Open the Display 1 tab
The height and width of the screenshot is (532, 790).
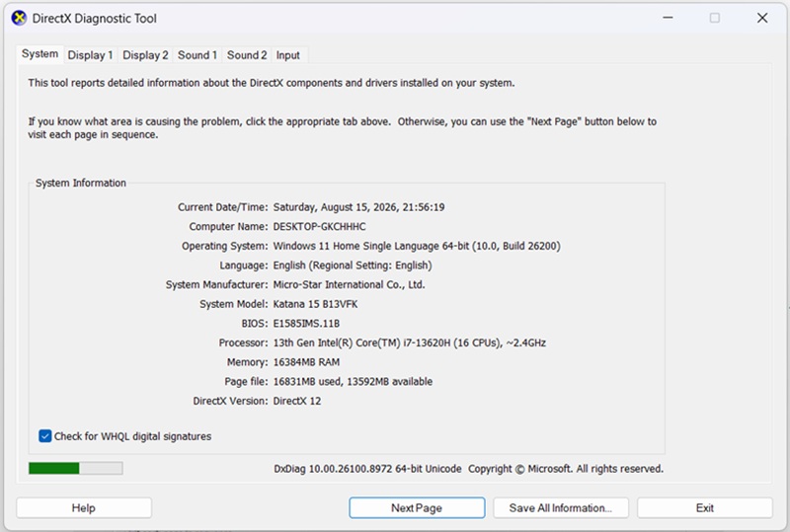pos(90,55)
